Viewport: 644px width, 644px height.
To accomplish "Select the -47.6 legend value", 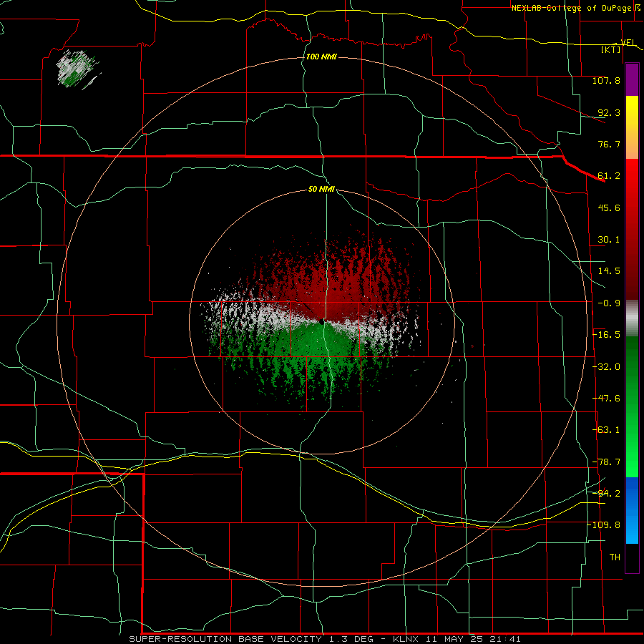I will (x=606, y=399).
